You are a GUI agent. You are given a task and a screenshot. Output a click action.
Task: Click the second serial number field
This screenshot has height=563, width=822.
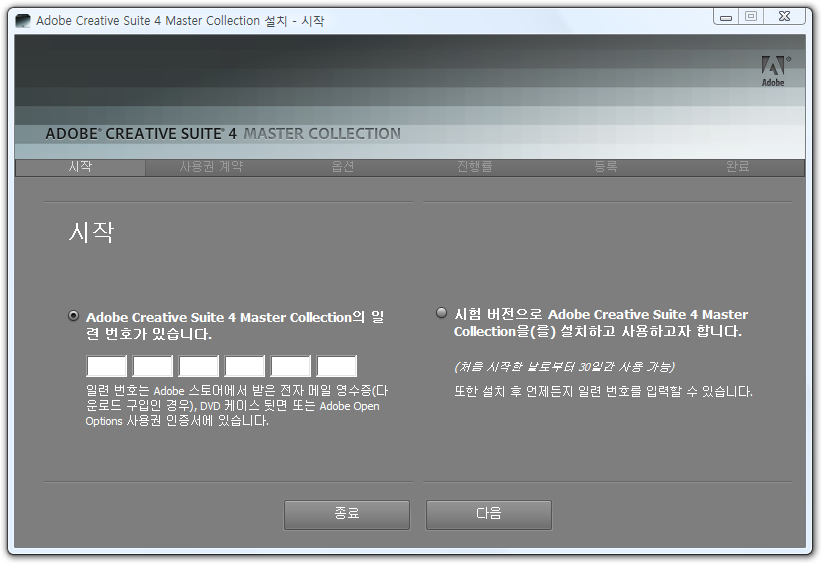pos(153,366)
